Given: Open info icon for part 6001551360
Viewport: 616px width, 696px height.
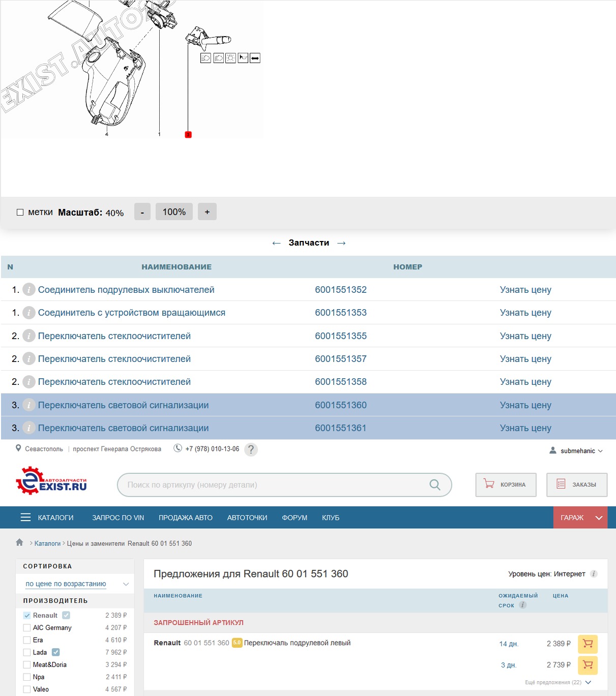Looking at the screenshot, I should [29, 405].
